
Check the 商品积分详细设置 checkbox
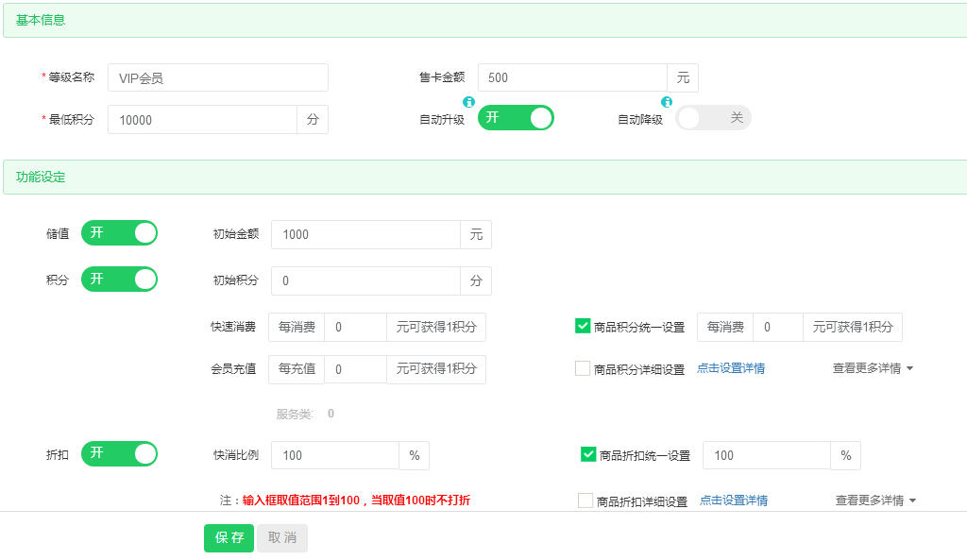(x=583, y=368)
